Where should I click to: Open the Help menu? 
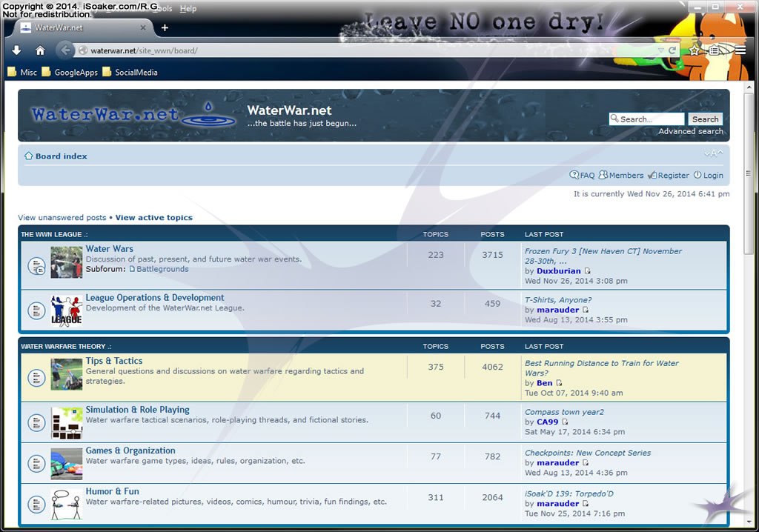[x=188, y=9]
